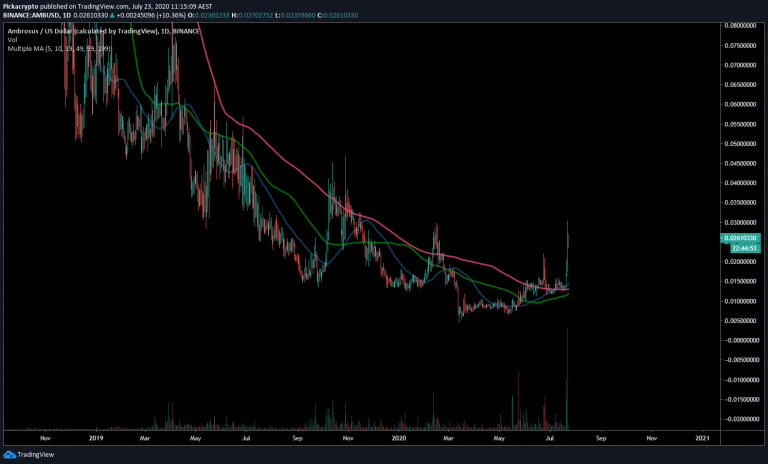Click the 2021 label on time axis

701,438
